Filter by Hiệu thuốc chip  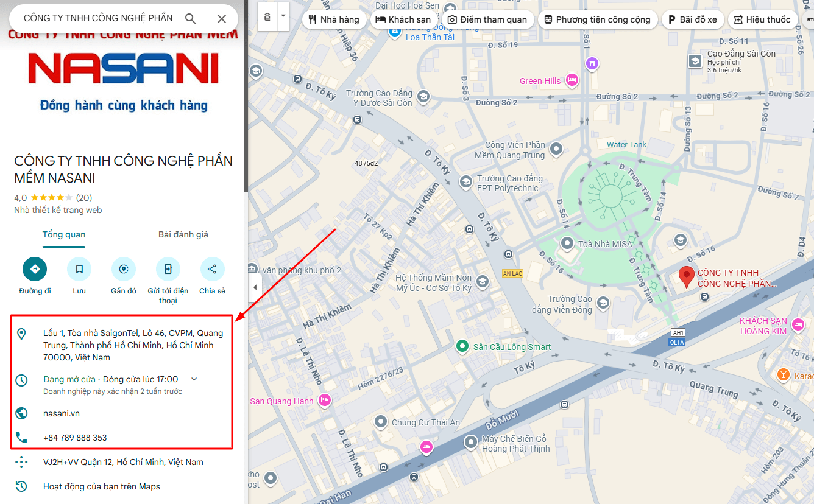[x=763, y=19]
